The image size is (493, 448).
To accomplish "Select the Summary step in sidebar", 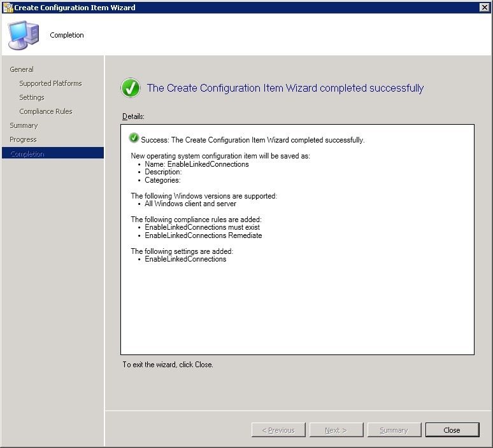I will tap(24, 125).
